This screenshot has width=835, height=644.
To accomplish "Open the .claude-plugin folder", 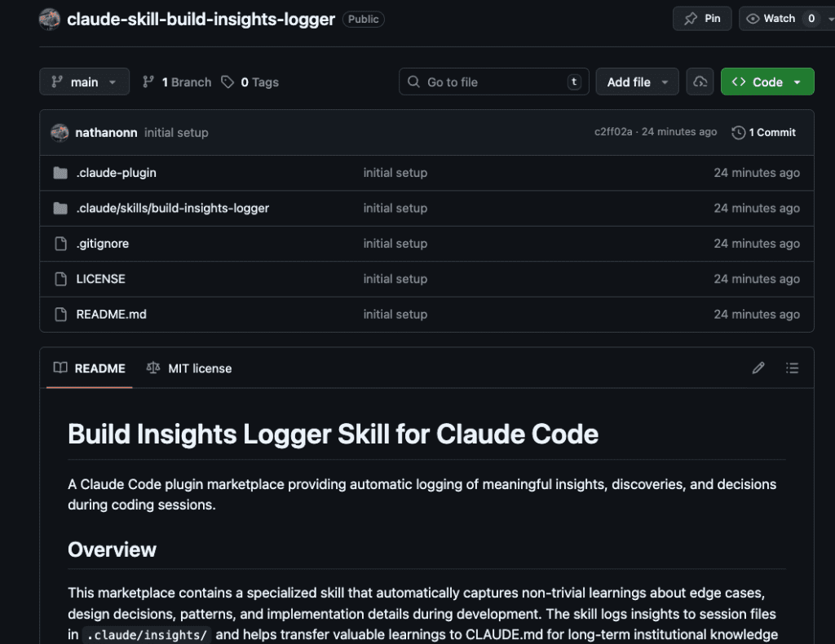I will [116, 173].
